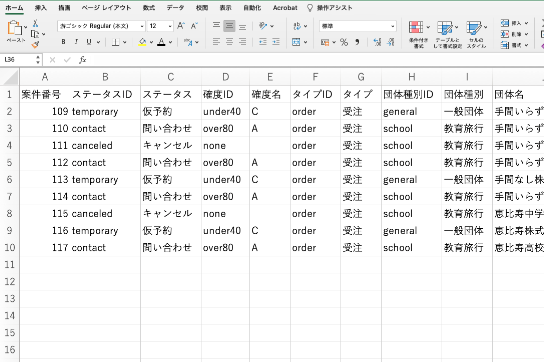
Task: Click the formula cancel X button
Action: click(52, 60)
